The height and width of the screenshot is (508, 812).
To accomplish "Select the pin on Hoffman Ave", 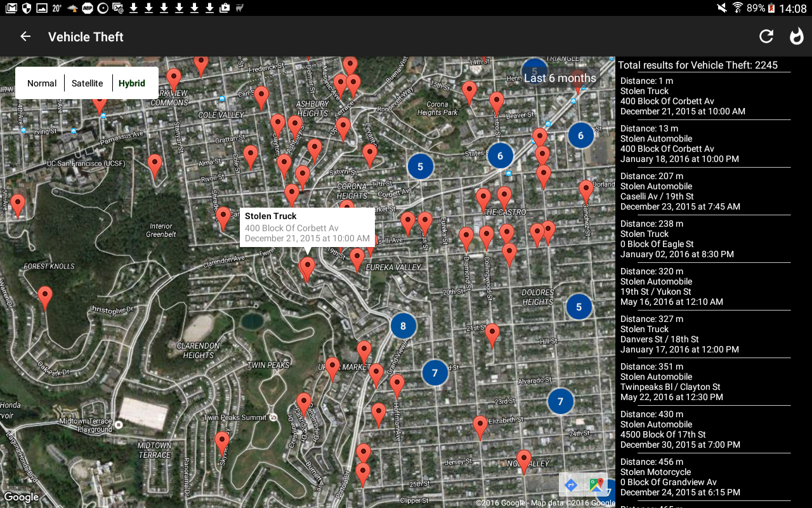I will pyautogui.click(x=397, y=387).
